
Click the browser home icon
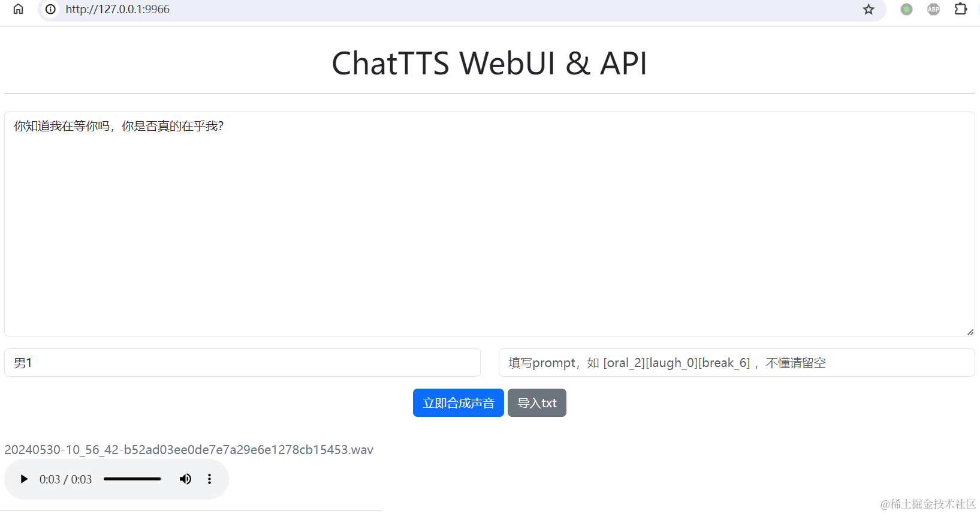coord(19,9)
